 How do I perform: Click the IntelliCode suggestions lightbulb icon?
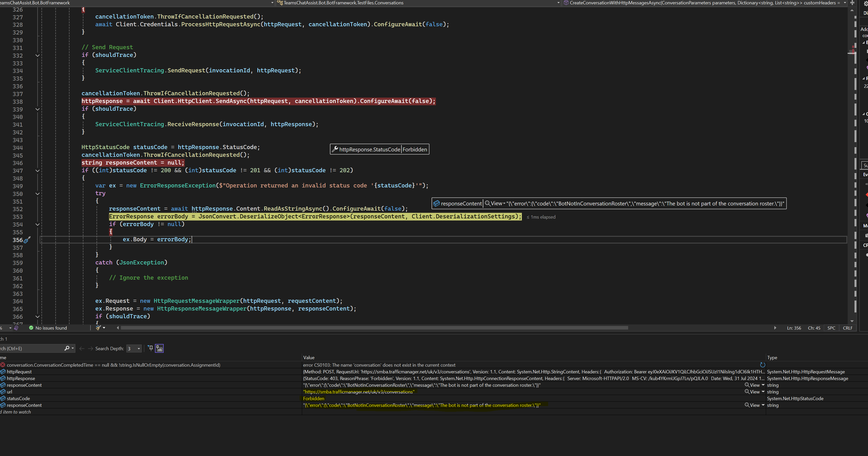tap(16, 328)
